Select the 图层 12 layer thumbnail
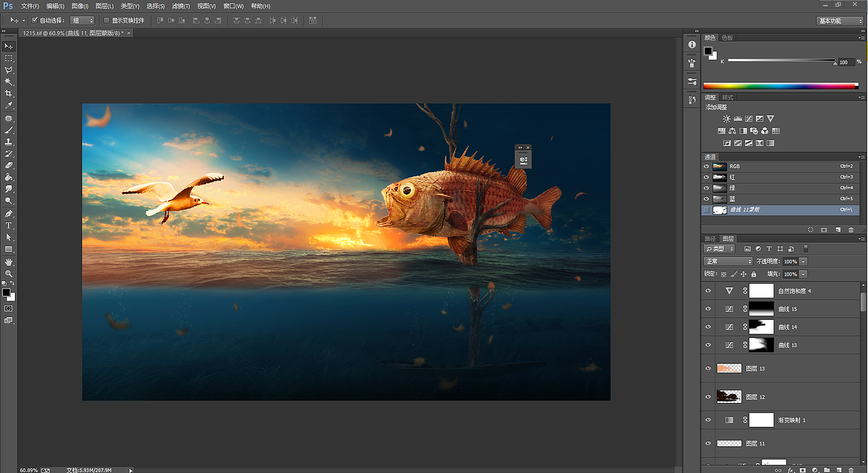 [729, 396]
